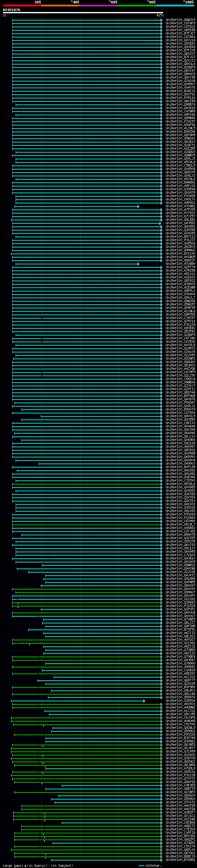This screenshot has width=197, height=868.
Task: Click the yellow query-gap triangle in the Large gaps legend
Action: click(x=25, y=865)
